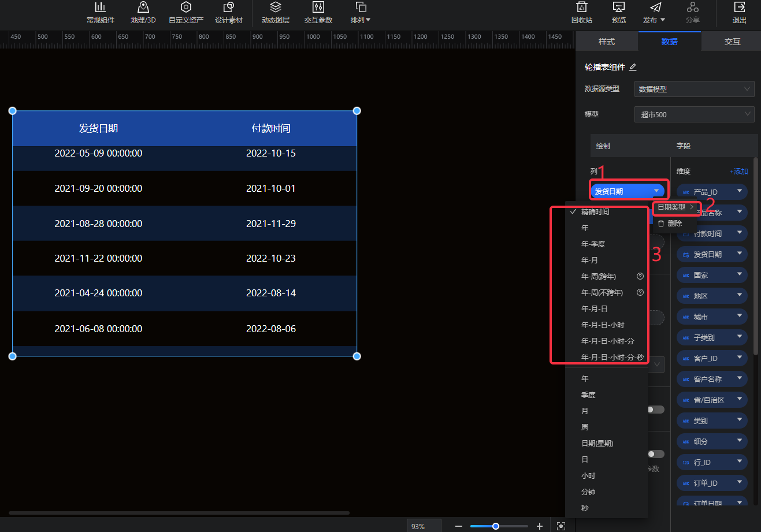Image resolution: width=761 pixels, height=532 pixels.
Task: Select the checked 精确时间 option
Action: 595,212
